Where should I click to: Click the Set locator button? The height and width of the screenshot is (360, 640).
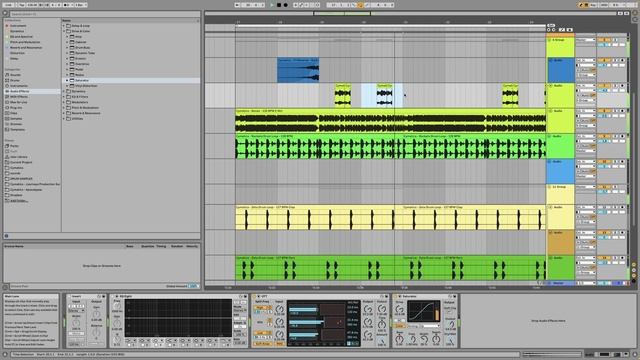click(551, 25)
